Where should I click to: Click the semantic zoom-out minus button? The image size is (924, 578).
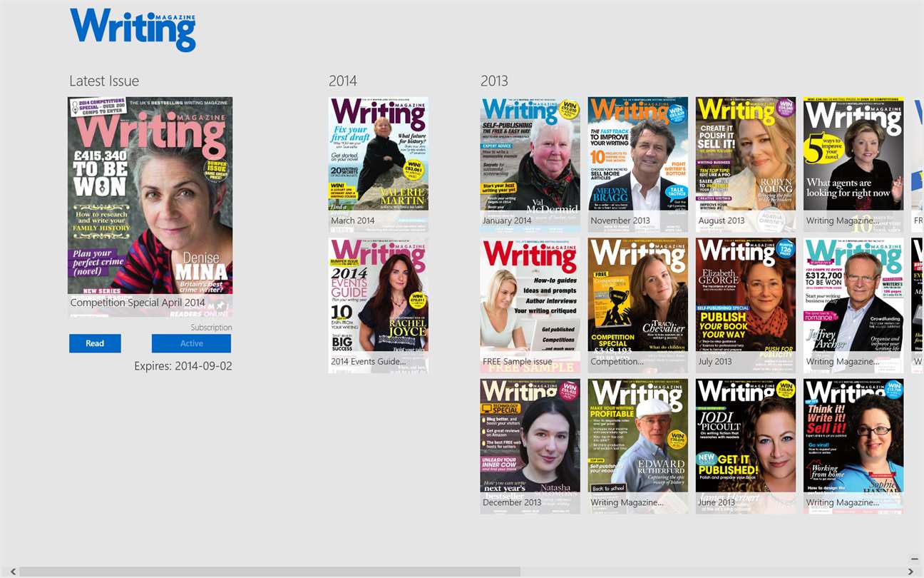(x=915, y=559)
